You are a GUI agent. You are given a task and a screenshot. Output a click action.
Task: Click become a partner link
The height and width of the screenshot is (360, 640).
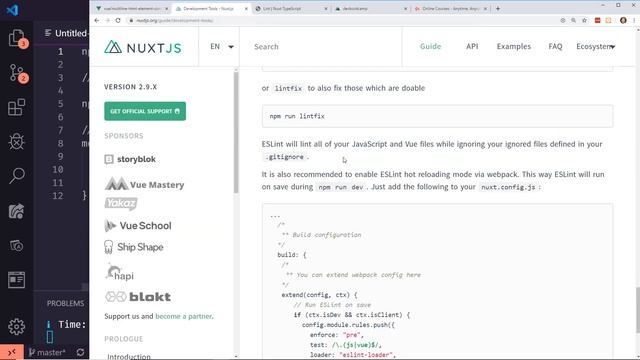(184, 316)
